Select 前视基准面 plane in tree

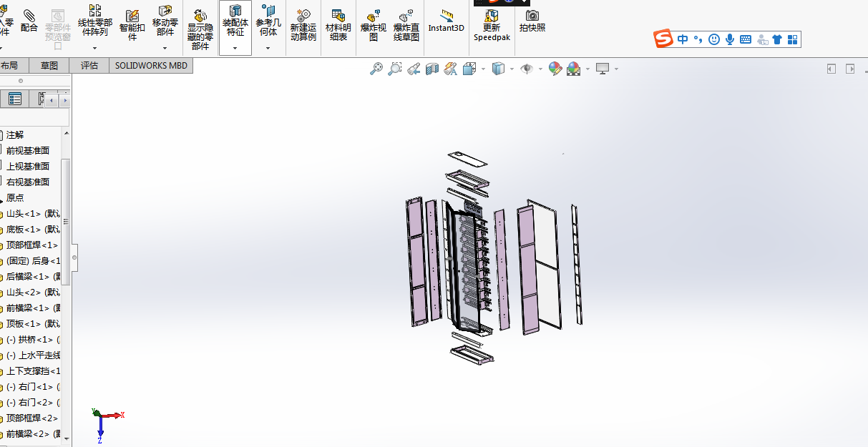[28, 150]
